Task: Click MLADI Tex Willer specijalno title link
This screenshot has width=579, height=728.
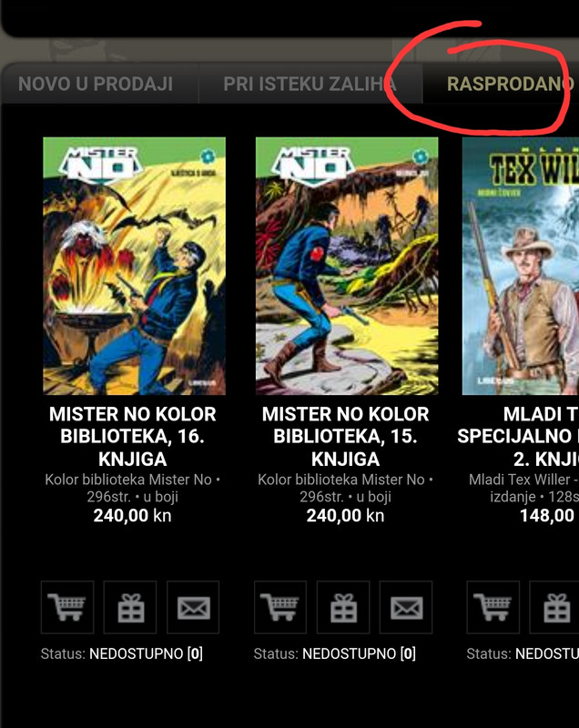Action: click(518, 437)
